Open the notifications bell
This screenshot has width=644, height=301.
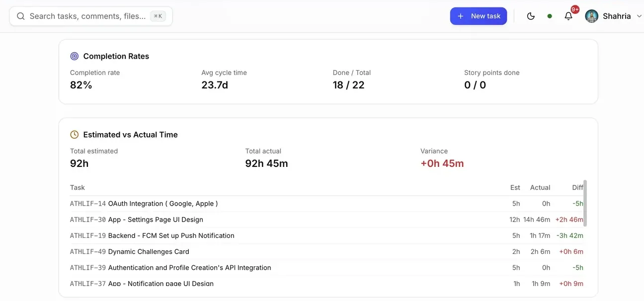tap(568, 16)
